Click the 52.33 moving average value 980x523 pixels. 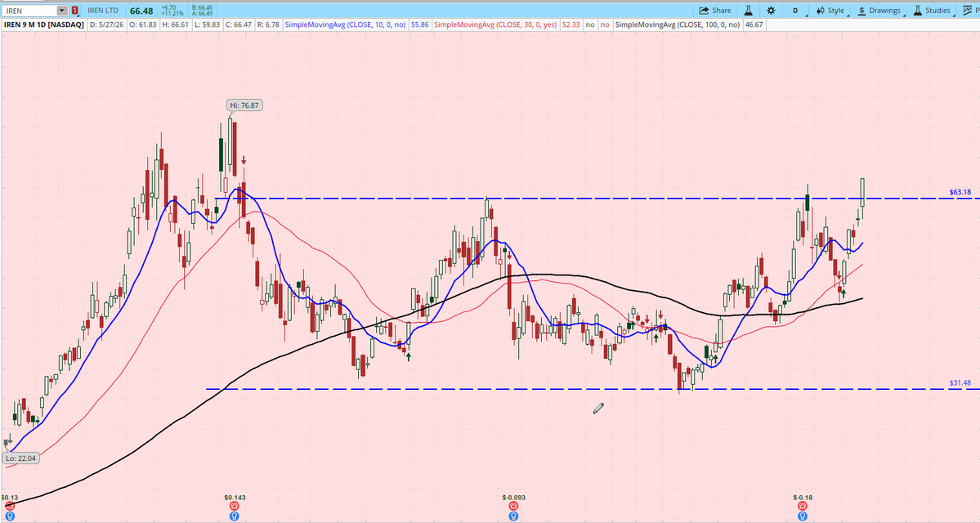pyautogui.click(x=571, y=25)
